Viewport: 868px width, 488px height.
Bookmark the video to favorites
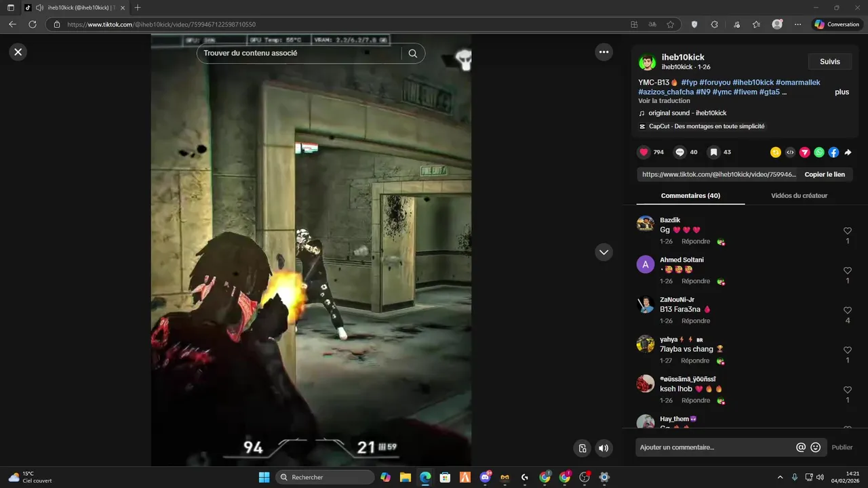tap(713, 152)
